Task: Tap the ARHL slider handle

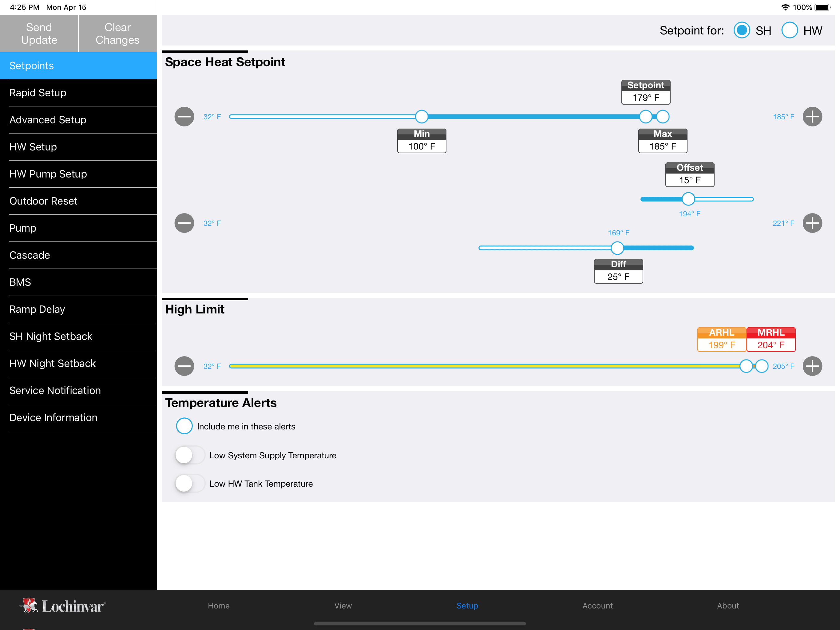Action: pos(746,366)
